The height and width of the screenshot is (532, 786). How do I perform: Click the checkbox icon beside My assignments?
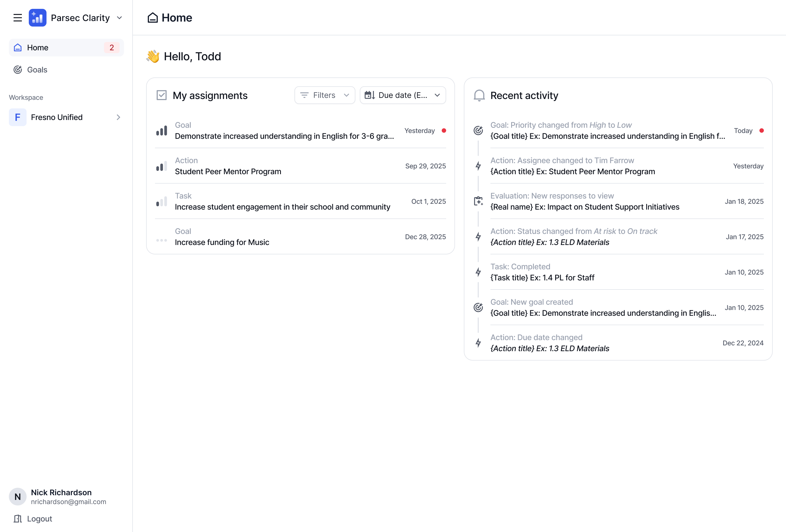[x=162, y=95]
